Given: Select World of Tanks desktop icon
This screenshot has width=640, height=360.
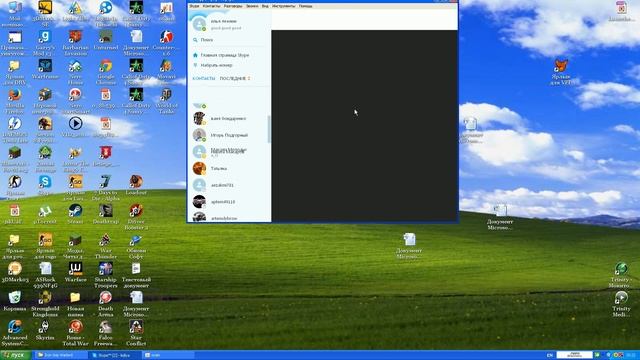Looking at the screenshot, I should click(x=166, y=100).
